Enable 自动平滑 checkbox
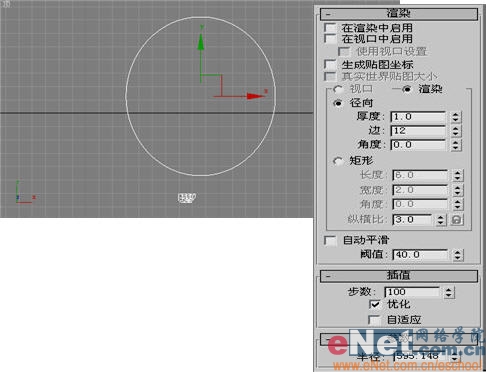Viewport: 486px width, 372px height. coord(330,240)
